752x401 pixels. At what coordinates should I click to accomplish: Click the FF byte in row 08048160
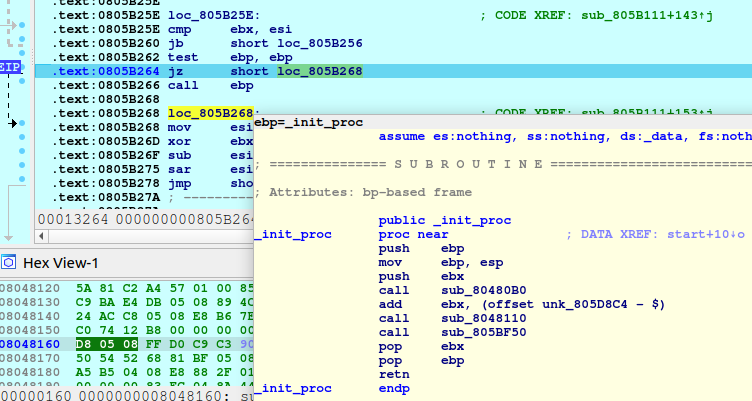pos(153,344)
